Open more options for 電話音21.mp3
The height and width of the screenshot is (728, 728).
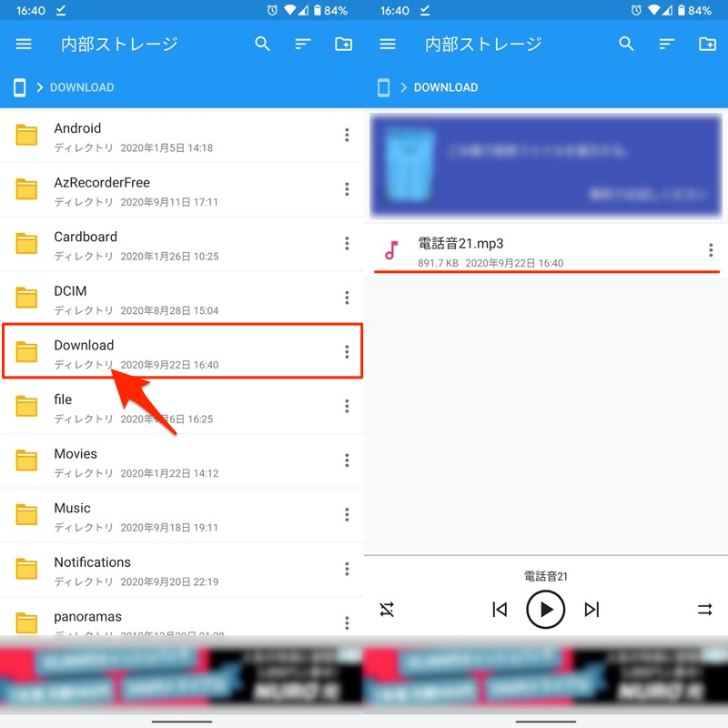[x=711, y=251]
